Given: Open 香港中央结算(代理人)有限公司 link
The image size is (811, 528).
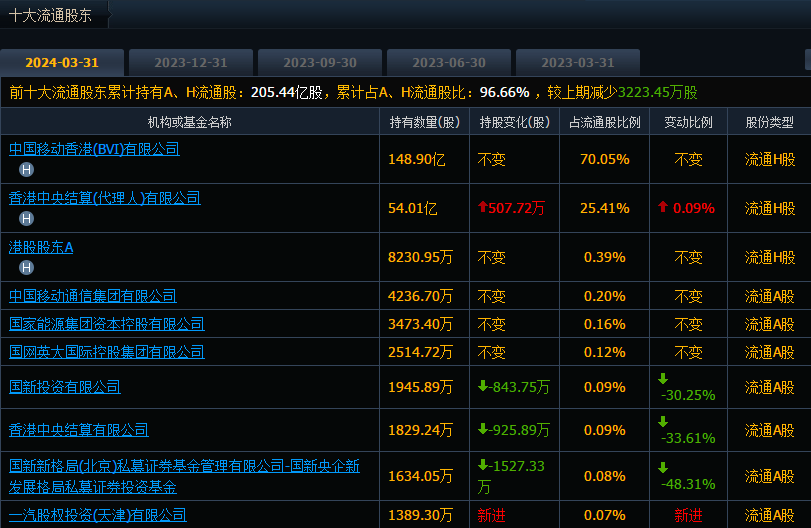Looking at the screenshot, I should click(x=104, y=198).
